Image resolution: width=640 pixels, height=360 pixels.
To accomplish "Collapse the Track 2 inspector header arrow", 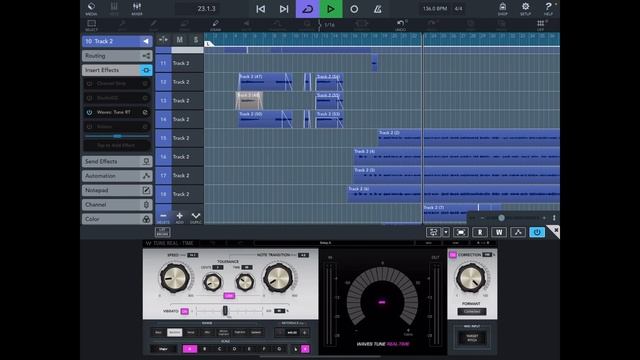I will click(146, 41).
